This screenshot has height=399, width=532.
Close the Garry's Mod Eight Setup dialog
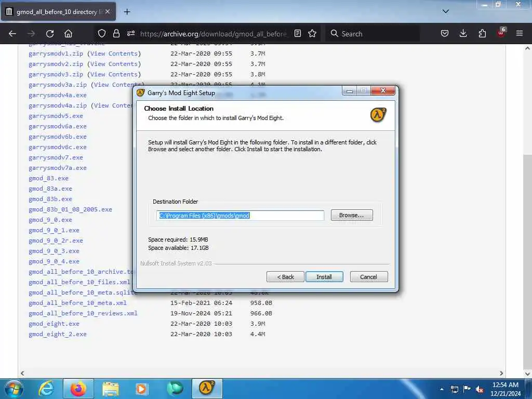coord(383,90)
